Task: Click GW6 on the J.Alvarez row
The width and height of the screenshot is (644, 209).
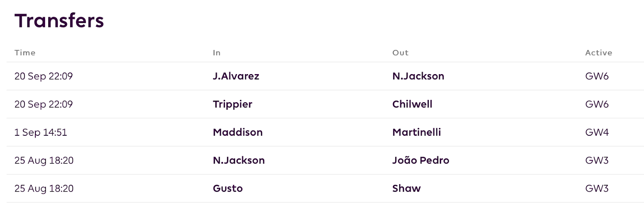Action: pos(597,76)
